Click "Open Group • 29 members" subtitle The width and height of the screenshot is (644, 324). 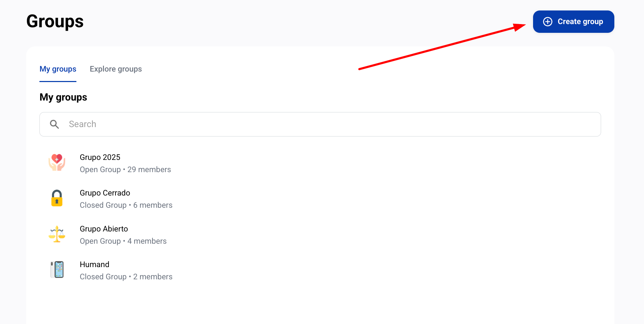click(x=125, y=170)
